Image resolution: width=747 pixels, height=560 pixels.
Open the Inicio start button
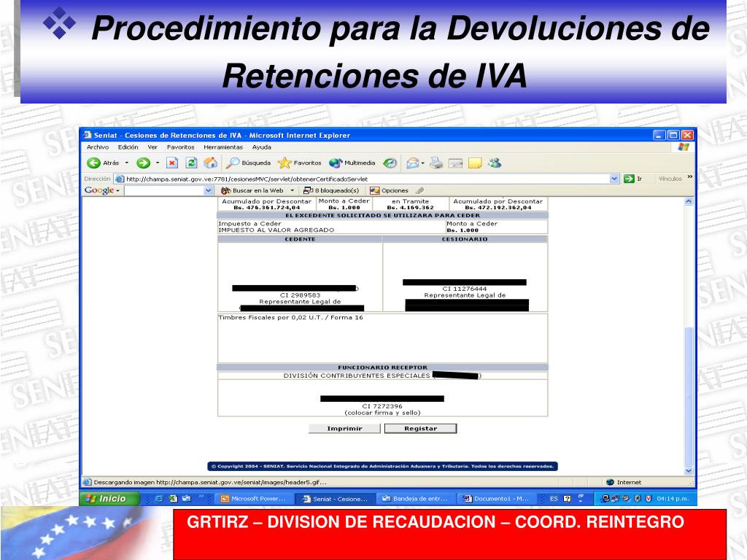(109, 499)
